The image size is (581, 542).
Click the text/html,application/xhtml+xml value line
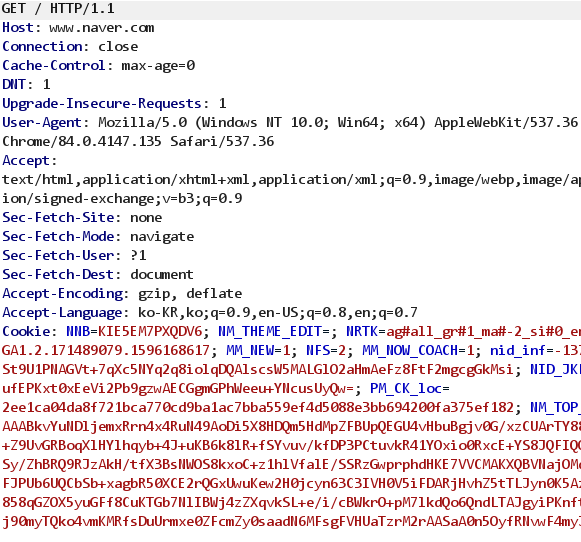[x=291, y=180]
